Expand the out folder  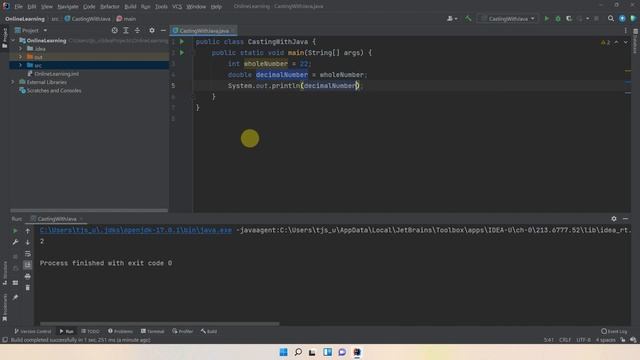pos(20,57)
